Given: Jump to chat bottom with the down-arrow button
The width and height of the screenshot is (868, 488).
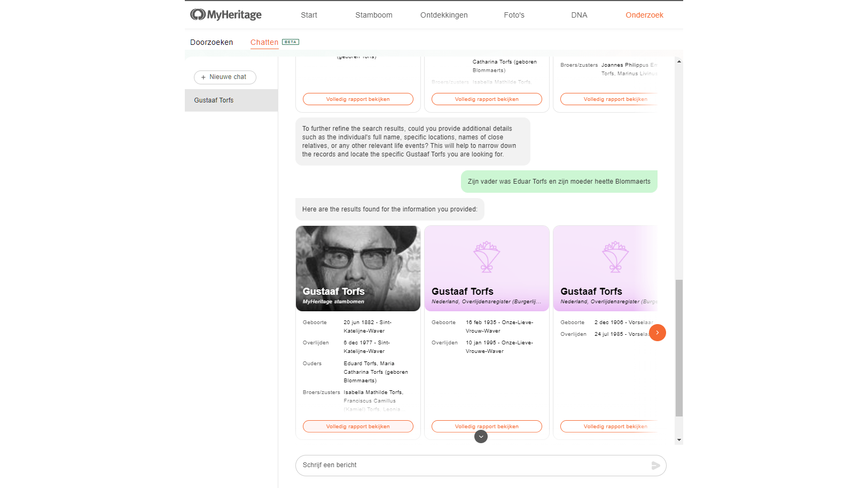Looking at the screenshot, I should pos(481,437).
